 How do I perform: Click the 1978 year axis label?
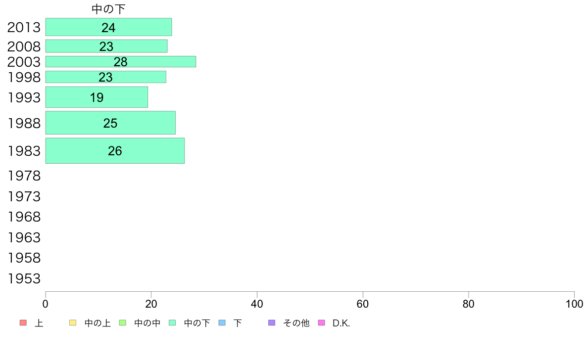click(x=24, y=176)
